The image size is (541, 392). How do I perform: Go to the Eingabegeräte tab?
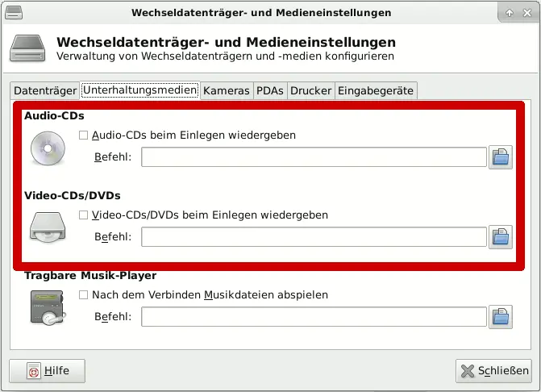pyautogui.click(x=375, y=90)
